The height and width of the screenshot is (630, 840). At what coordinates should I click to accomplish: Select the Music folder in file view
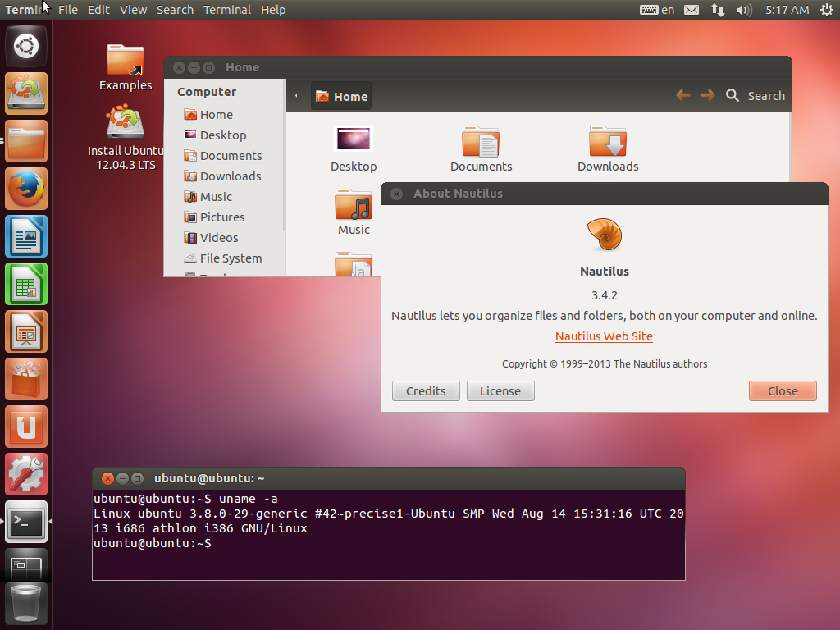coord(354,212)
